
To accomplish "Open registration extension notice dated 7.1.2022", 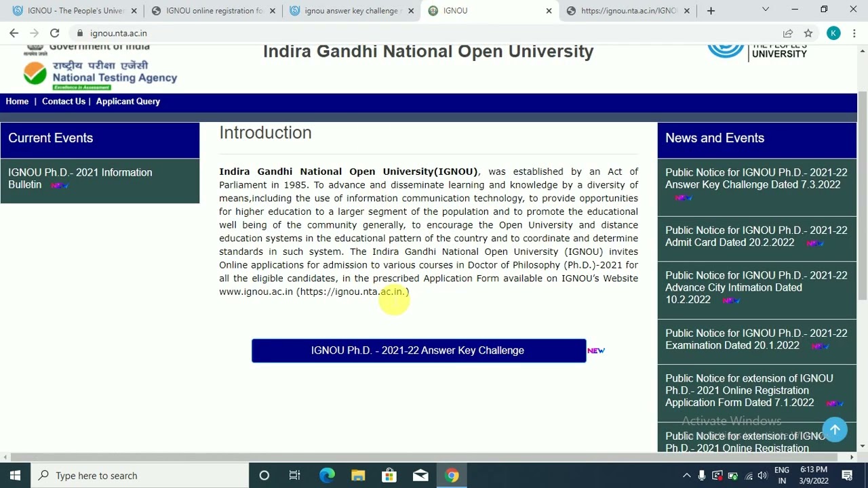I will point(749,390).
